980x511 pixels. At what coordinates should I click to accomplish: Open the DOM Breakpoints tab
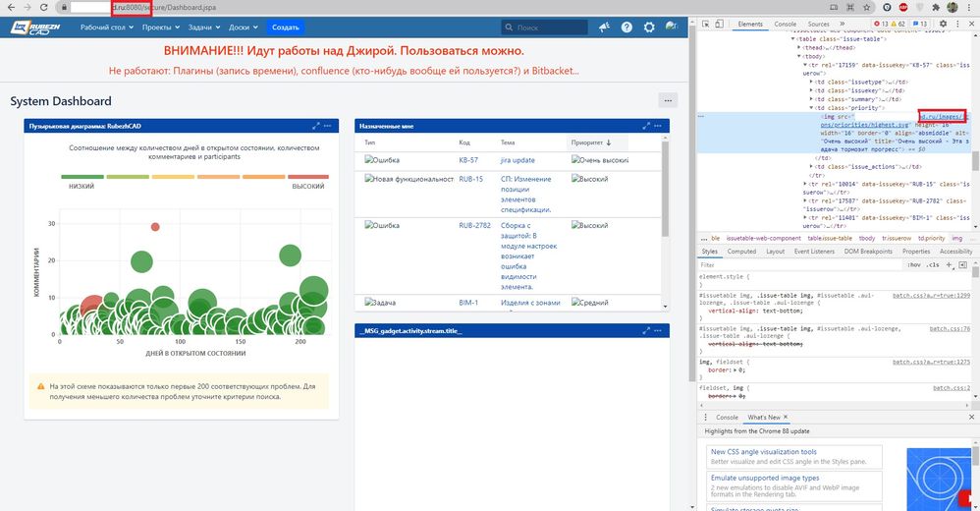click(x=868, y=252)
